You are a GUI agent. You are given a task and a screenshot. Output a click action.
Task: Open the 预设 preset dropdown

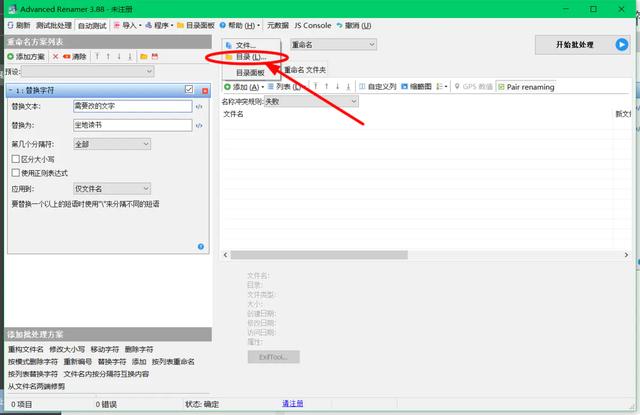pos(88,71)
